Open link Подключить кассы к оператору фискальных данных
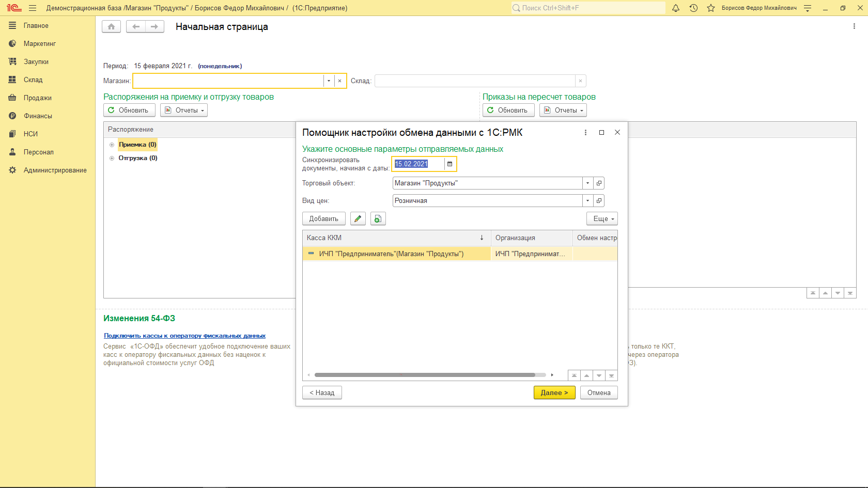Screen dimensions: 868x488 pyautogui.click(x=185, y=336)
